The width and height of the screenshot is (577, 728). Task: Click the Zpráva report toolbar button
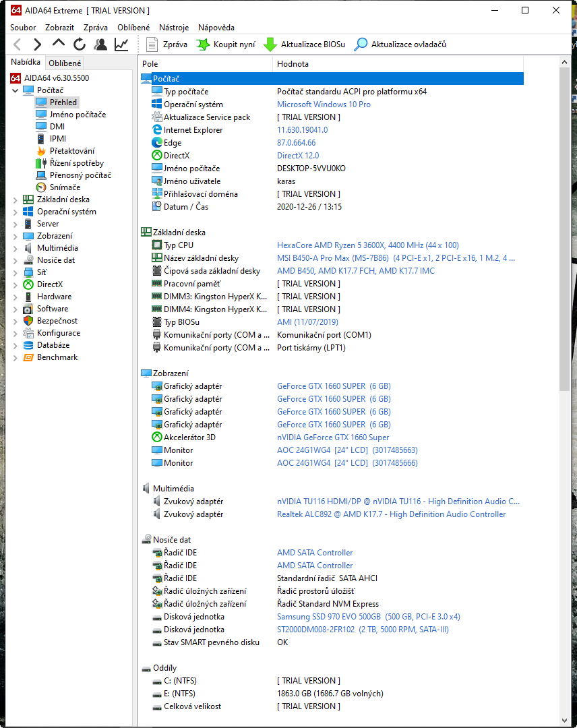[167, 44]
